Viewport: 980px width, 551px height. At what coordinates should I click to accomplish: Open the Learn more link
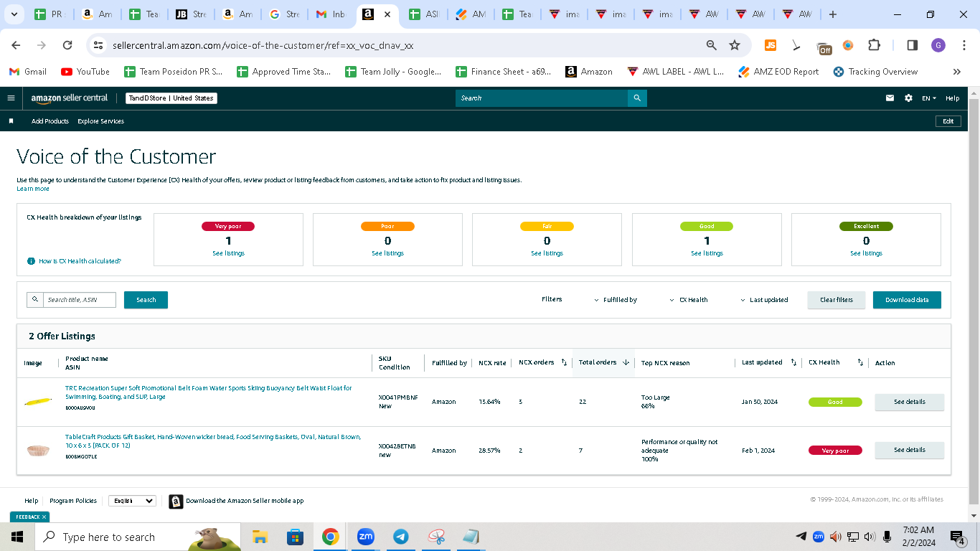[x=33, y=189]
